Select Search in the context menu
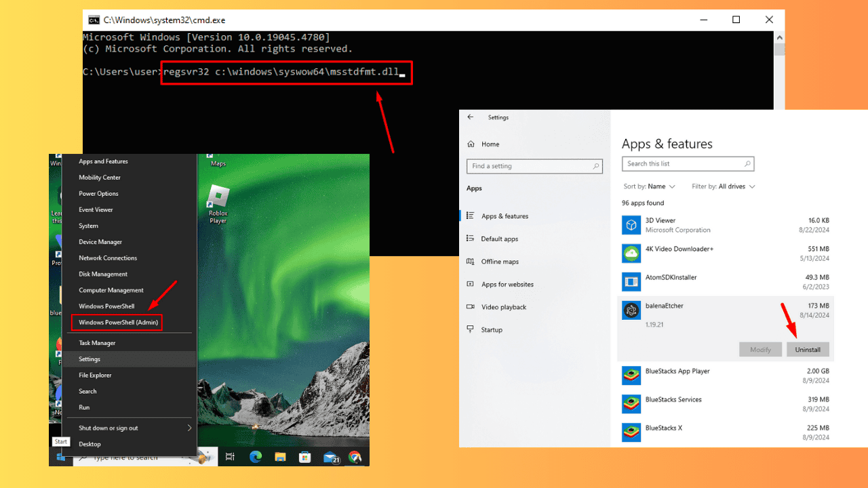This screenshot has height=488, width=868. [x=87, y=391]
